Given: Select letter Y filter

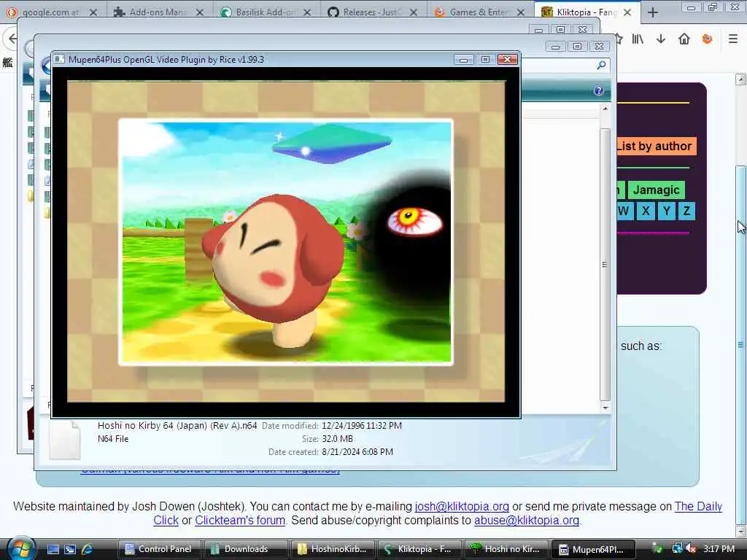Looking at the screenshot, I should pyautogui.click(x=667, y=211).
